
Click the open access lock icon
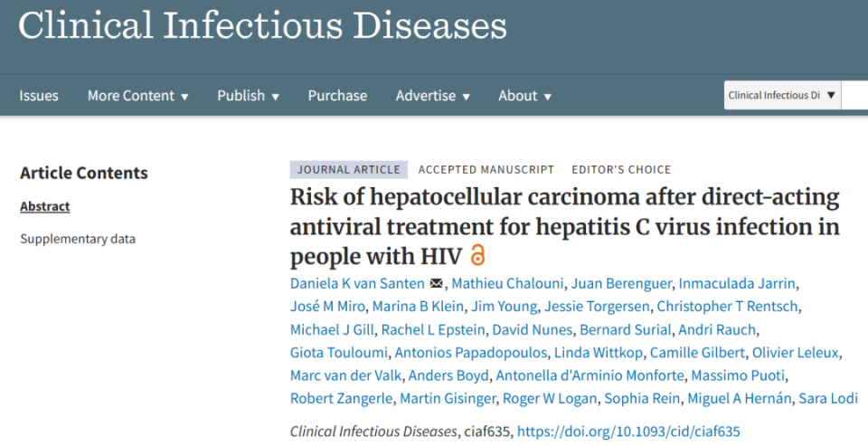click(x=478, y=255)
